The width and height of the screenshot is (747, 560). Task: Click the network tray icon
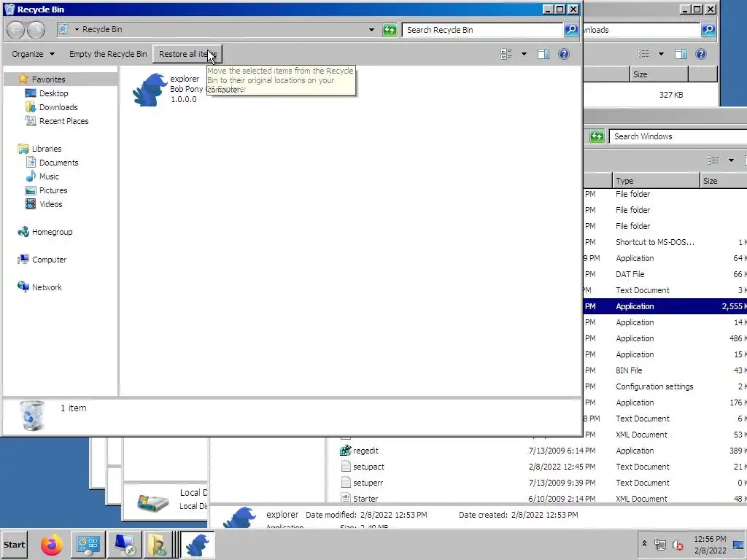coord(659,545)
